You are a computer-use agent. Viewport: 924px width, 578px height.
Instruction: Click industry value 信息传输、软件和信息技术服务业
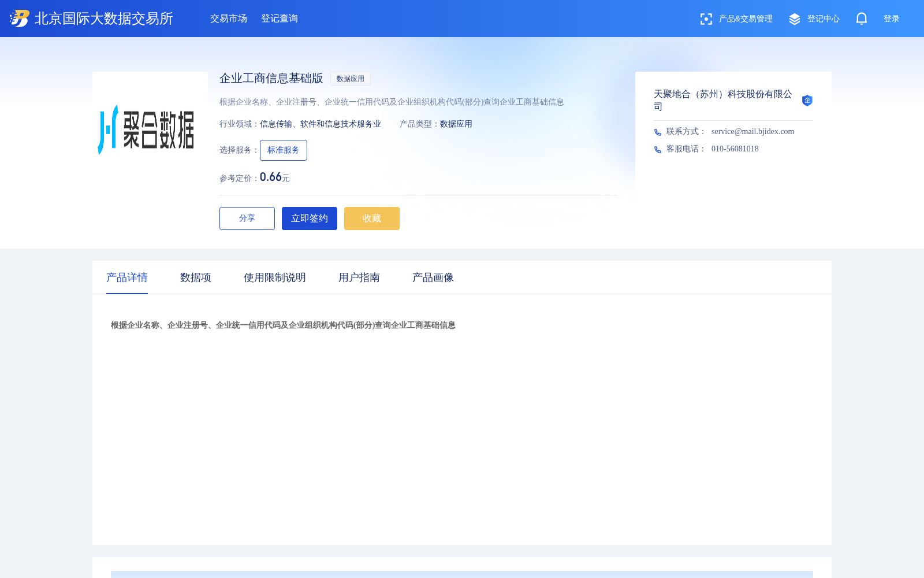click(321, 124)
